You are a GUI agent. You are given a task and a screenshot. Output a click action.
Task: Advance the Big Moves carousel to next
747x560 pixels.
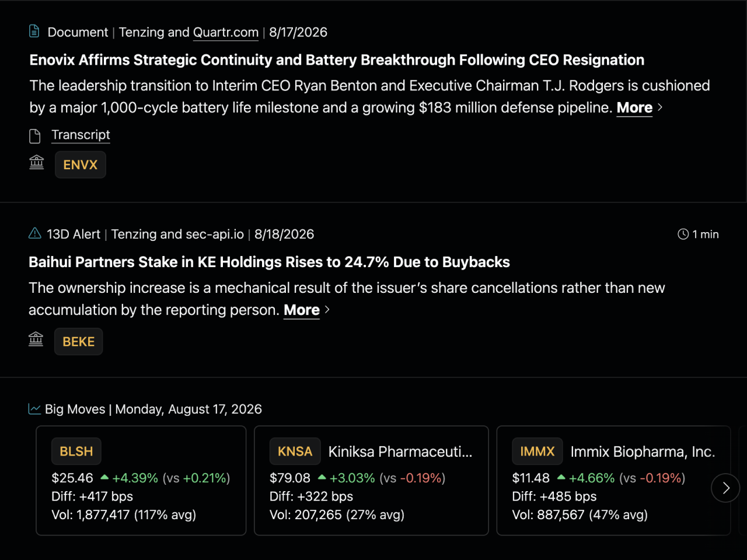(725, 488)
